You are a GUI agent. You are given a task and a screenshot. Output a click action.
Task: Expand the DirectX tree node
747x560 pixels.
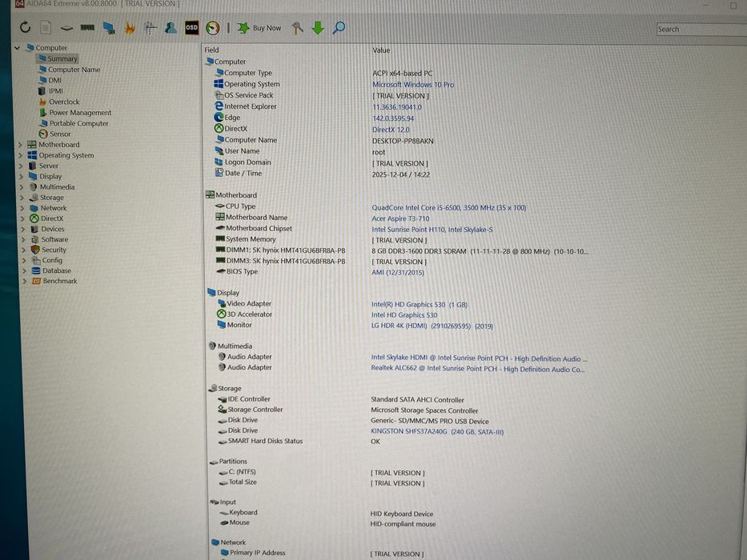tap(22, 218)
